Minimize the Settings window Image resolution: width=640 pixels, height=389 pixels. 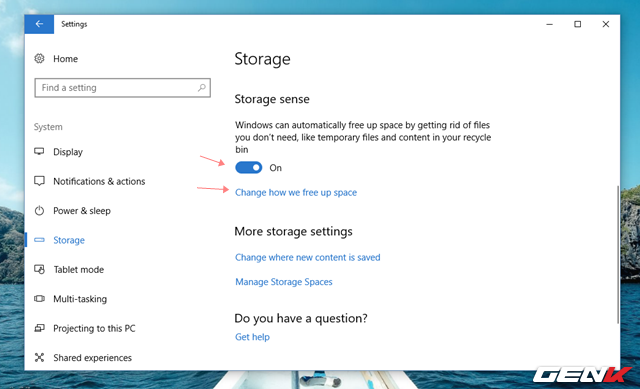click(550, 24)
